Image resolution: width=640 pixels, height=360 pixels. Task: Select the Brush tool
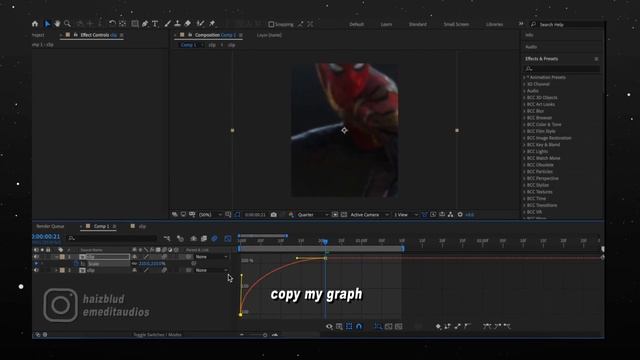coord(167,24)
